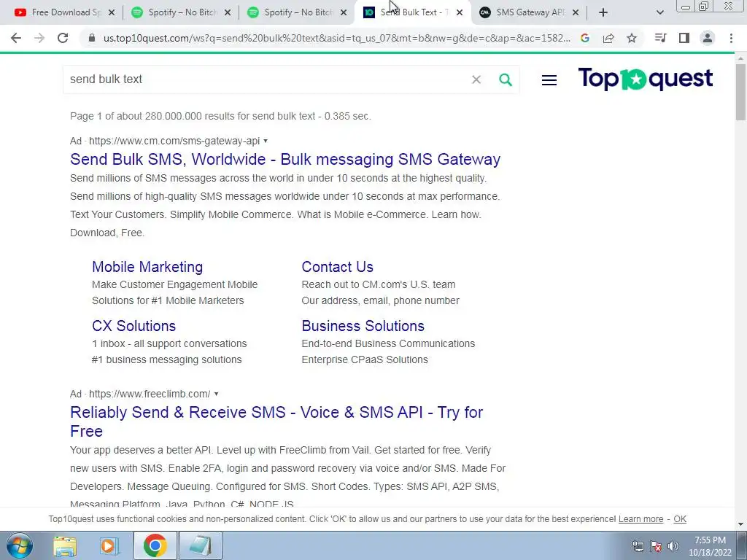Open Google icon in address bar

click(x=585, y=38)
